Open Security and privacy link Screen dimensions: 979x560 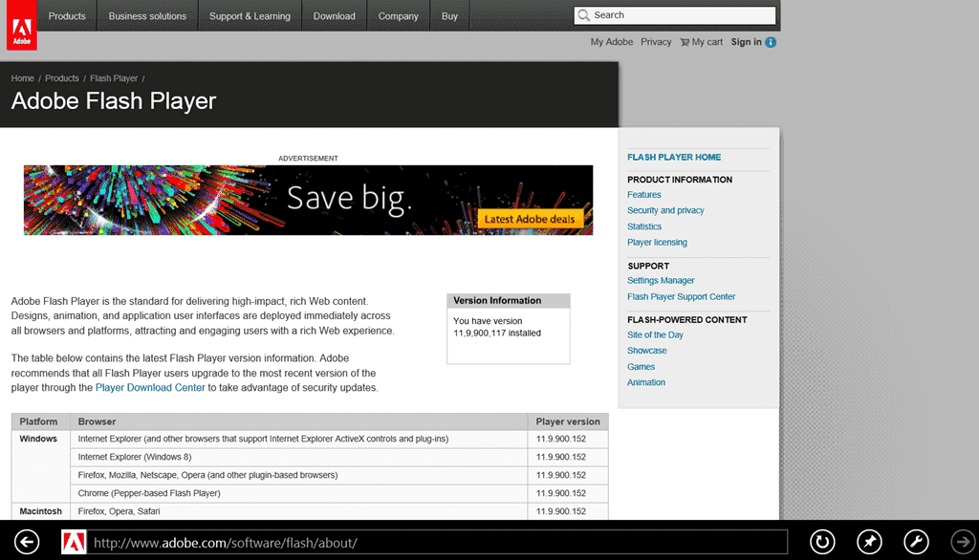665,210
